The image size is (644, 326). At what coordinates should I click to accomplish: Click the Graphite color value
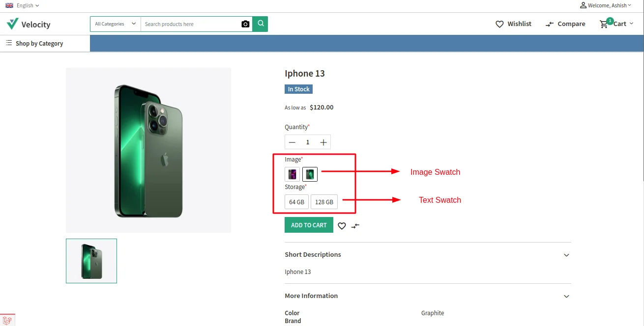click(433, 313)
